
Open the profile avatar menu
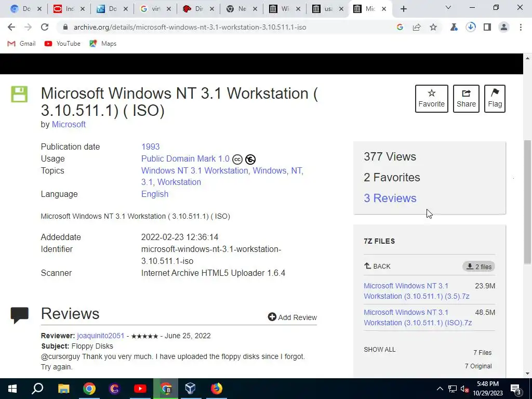click(504, 27)
